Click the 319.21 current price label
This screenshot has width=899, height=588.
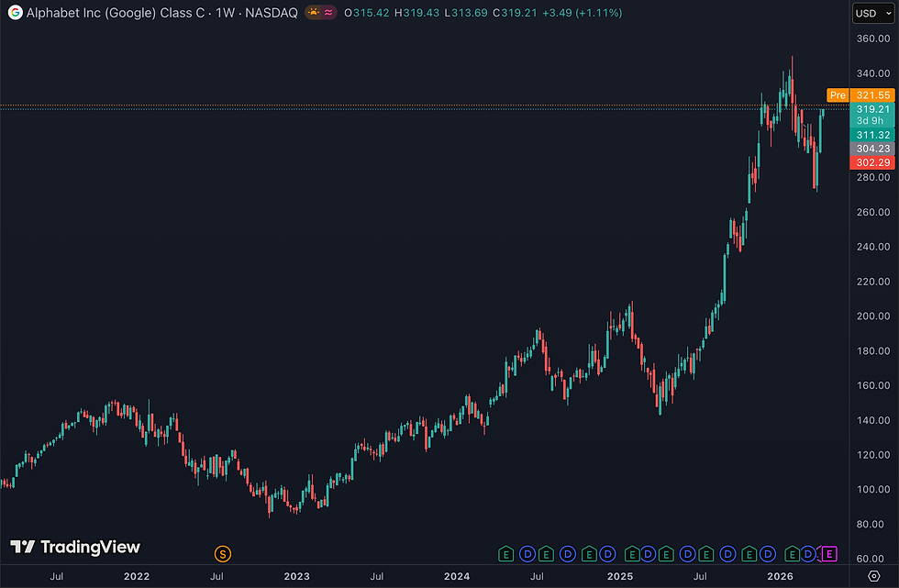point(872,109)
